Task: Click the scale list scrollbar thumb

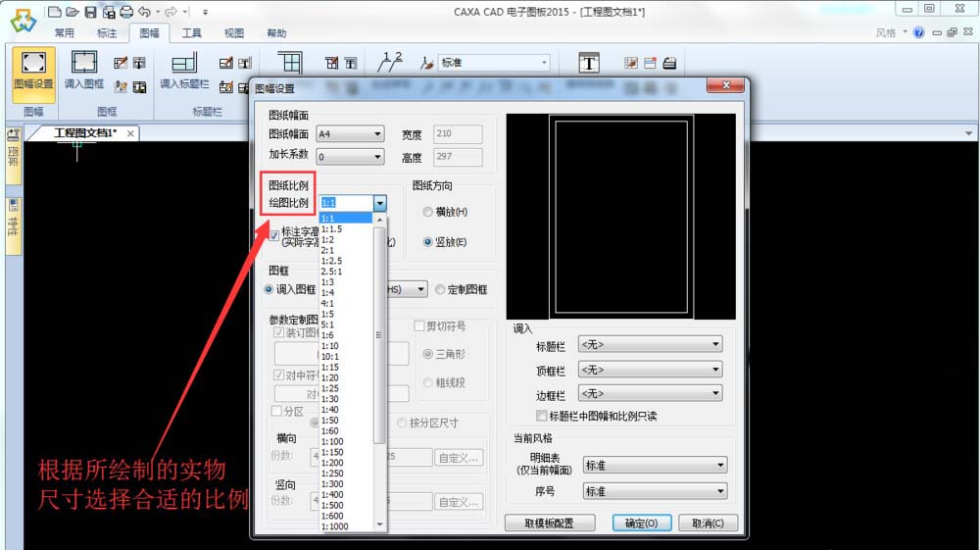Action: coord(378,335)
